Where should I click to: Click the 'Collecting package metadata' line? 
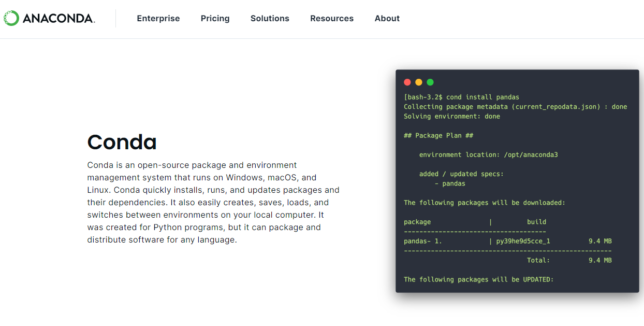[x=515, y=107]
